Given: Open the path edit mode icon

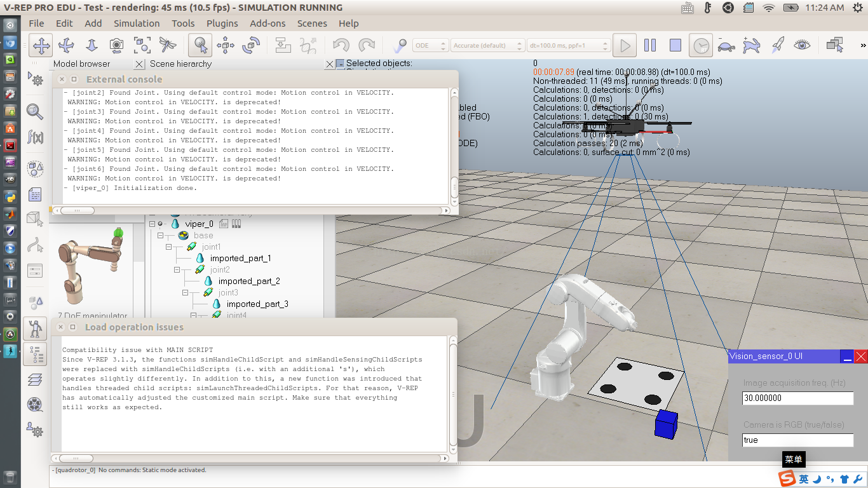Looking at the screenshot, I should [x=35, y=245].
